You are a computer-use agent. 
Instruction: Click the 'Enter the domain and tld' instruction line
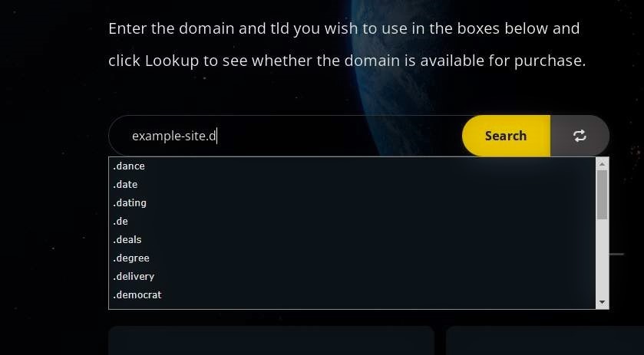[x=344, y=29]
